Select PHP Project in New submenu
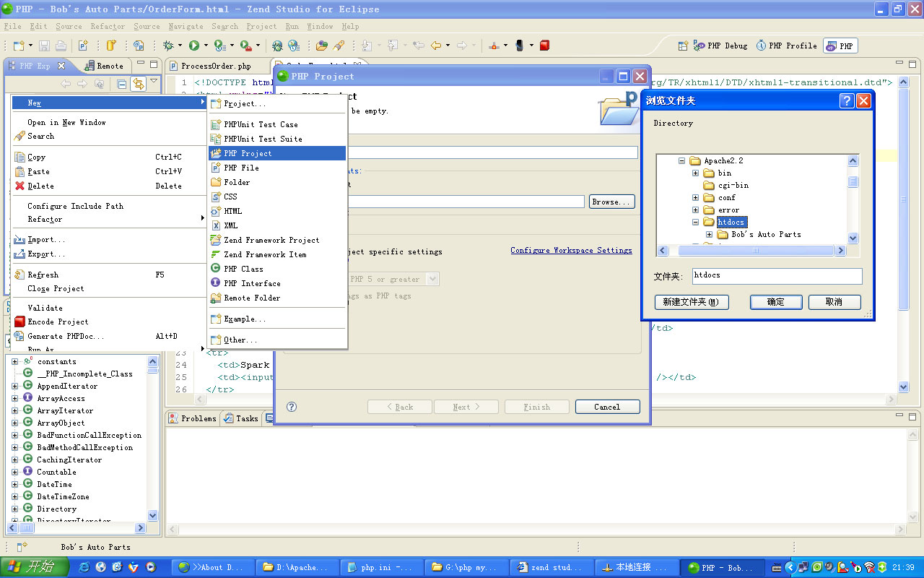The width and height of the screenshot is (924, 578). click(x=277, y=153)
